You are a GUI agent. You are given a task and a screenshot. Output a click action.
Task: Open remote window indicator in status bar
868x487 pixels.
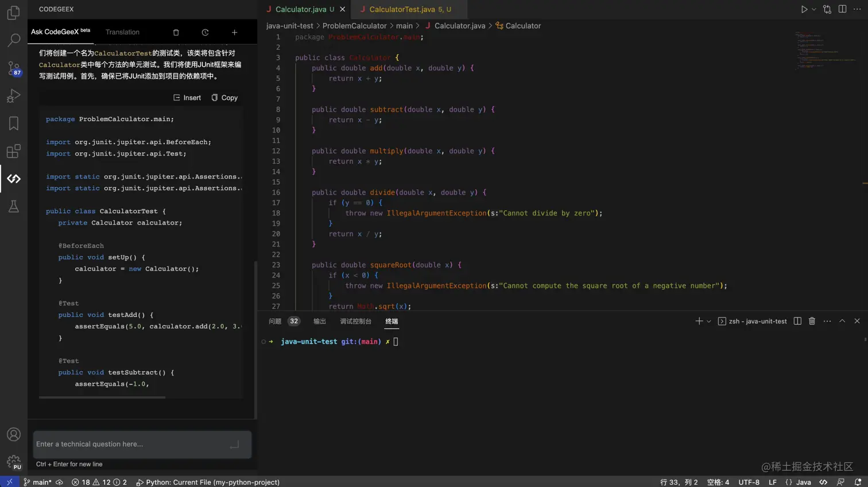point(9,482)
